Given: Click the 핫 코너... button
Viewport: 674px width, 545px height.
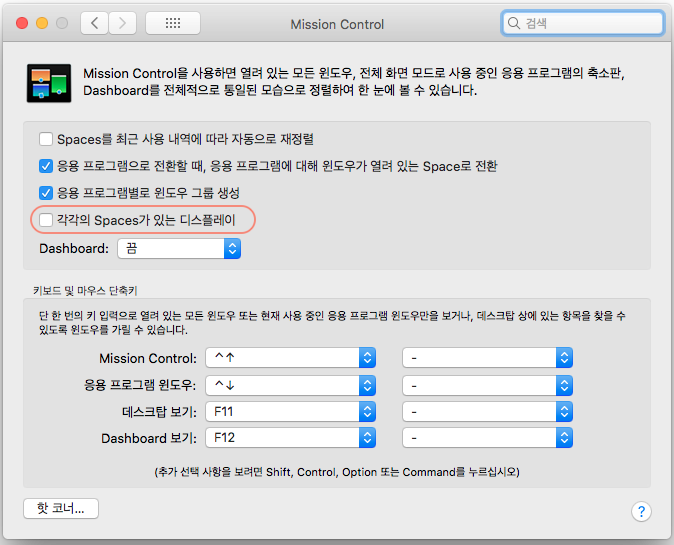Looking at the screenshot, I should (x=61, y=508).
